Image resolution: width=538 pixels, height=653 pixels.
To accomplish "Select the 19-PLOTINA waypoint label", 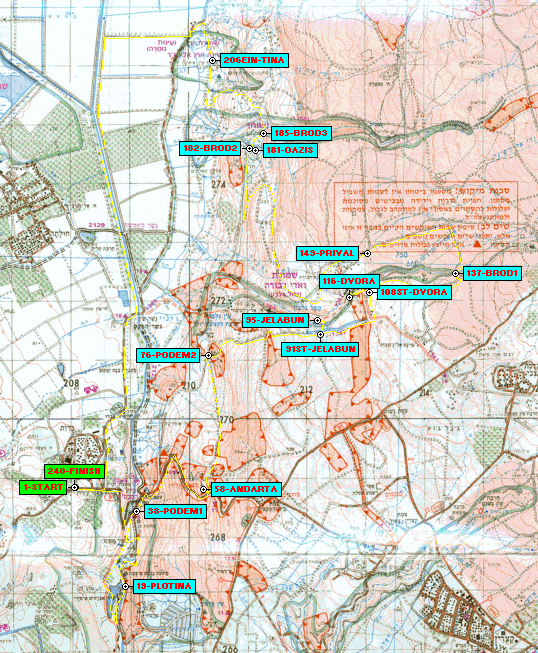I will coord(164,586).
